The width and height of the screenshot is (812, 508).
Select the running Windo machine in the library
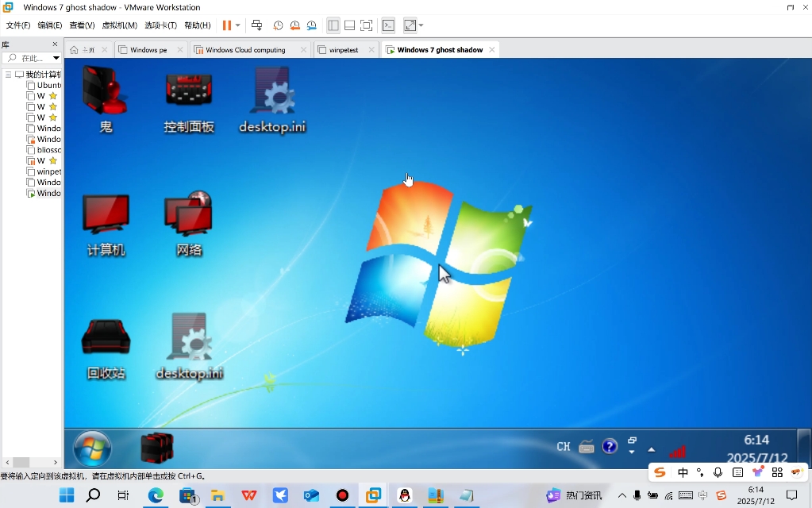point(44,193)
